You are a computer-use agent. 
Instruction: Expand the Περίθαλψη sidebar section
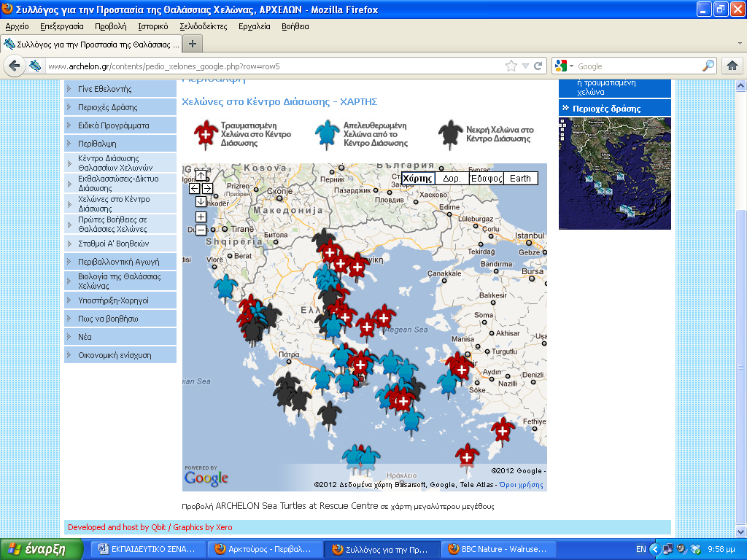pyautogui.click(x=120, y=144)
